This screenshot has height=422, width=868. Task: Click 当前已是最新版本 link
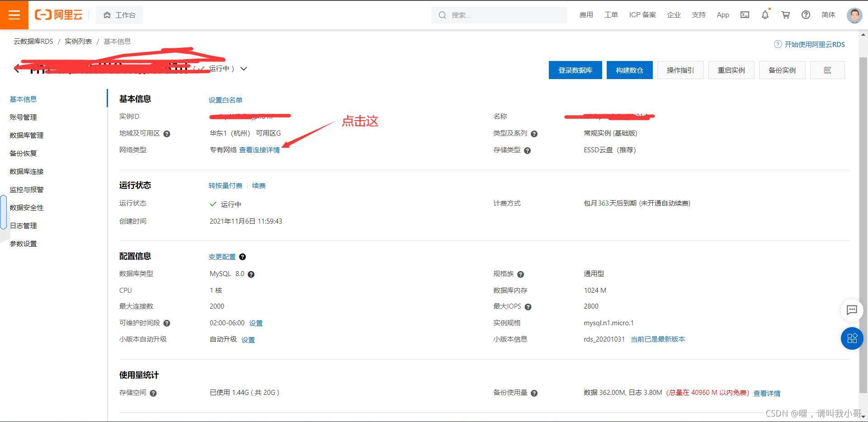point(658,339)
